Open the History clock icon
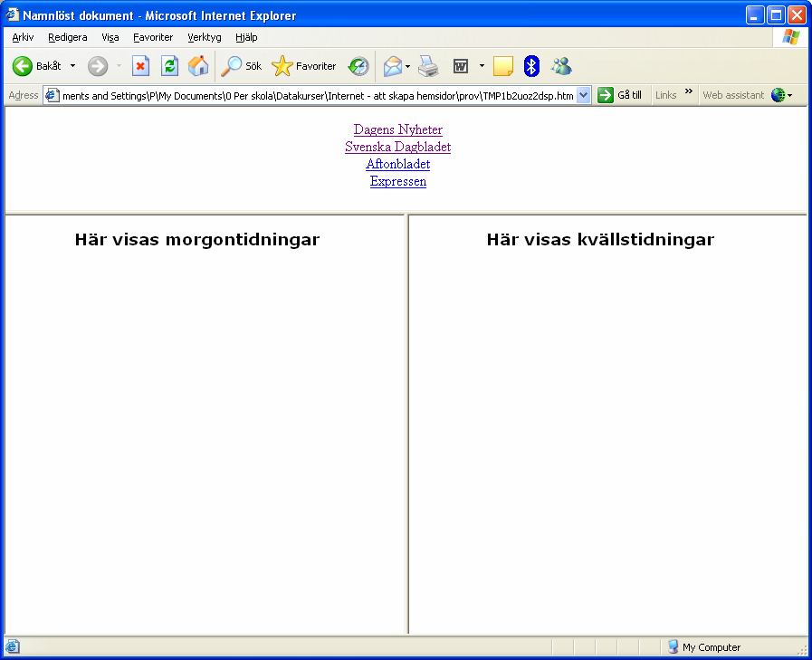 358,66
